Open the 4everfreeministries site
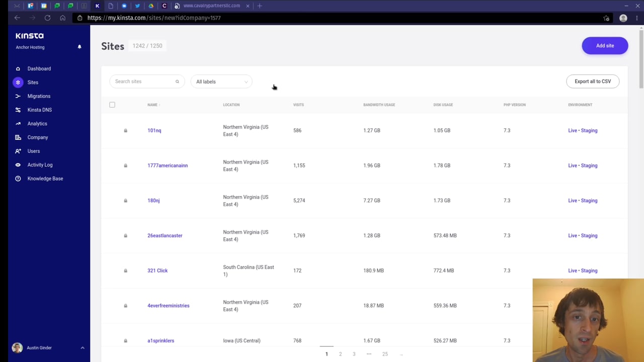 (x=169, y=306)
